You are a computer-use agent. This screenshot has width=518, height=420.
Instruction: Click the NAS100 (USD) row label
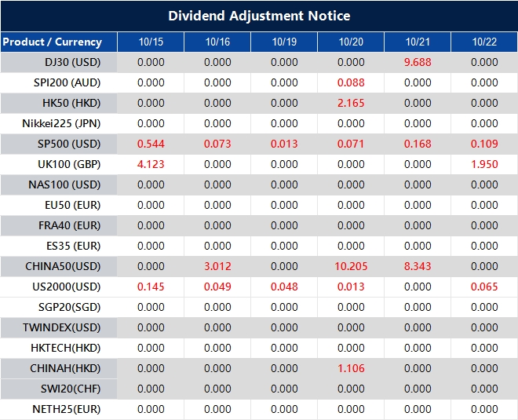[64, 184]
